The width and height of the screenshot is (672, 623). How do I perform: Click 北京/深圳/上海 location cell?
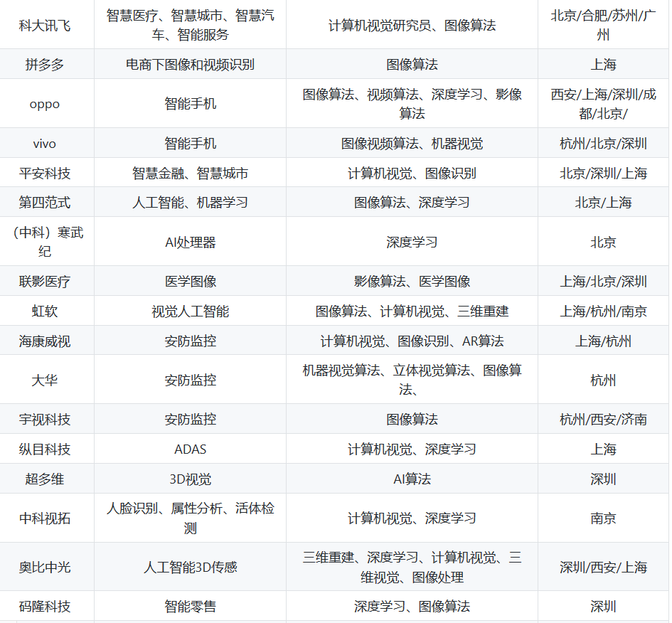tap(603, 173)
